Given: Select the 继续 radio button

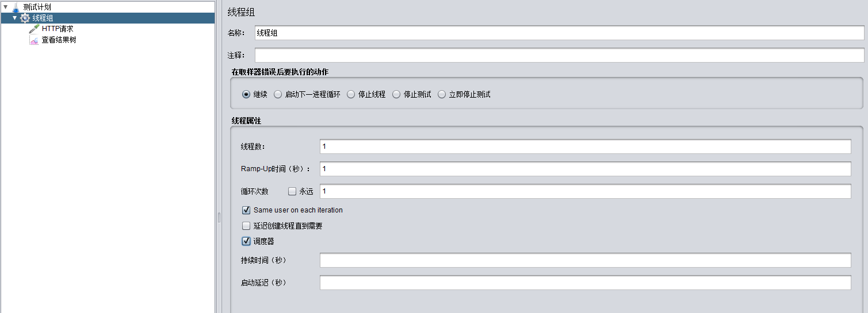Looking at the screenshot, I should tap(246, 95).
